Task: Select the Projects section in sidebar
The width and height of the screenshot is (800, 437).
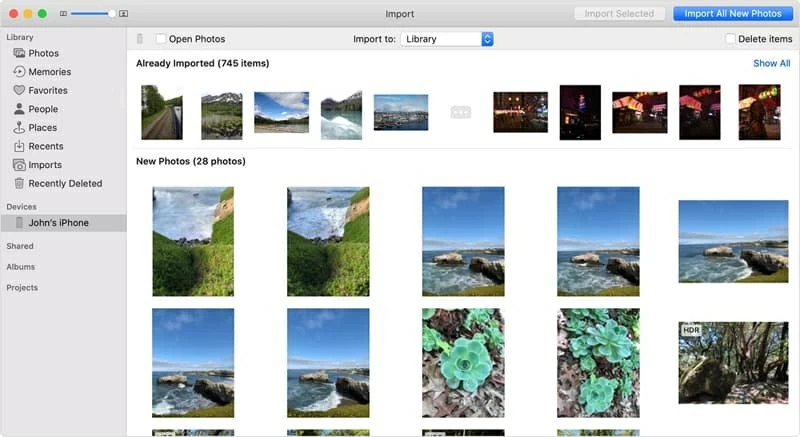Action: click(22, 288)
